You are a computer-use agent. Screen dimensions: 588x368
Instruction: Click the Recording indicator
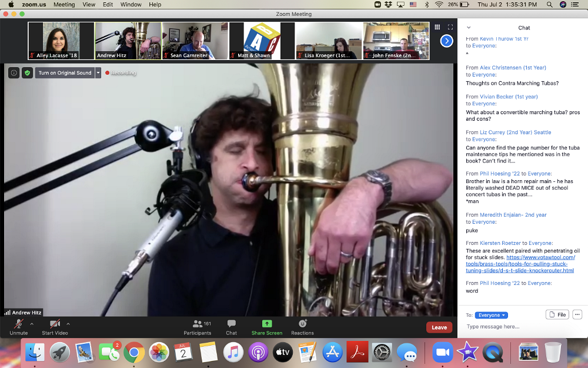(x=121, y=73)
